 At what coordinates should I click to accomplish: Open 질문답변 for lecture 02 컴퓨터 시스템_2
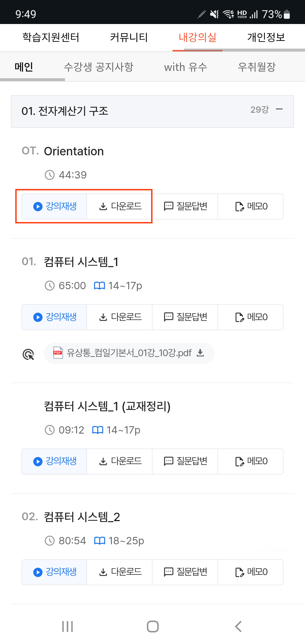pos(185,572)
